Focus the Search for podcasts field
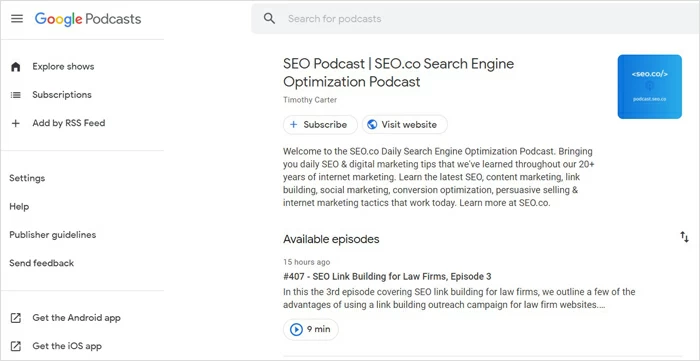 (x=475, y=19)
